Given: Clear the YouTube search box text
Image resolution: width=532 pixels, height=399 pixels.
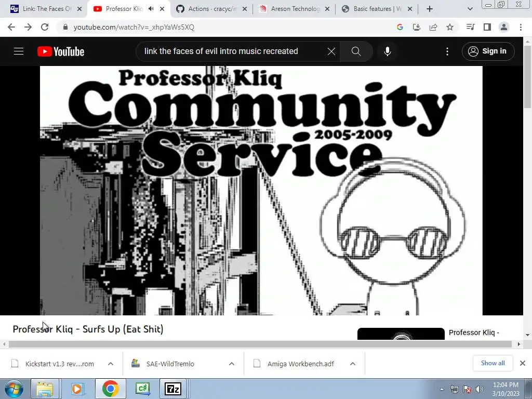Looking at the screenshot, I should click(x=331, y=51).
